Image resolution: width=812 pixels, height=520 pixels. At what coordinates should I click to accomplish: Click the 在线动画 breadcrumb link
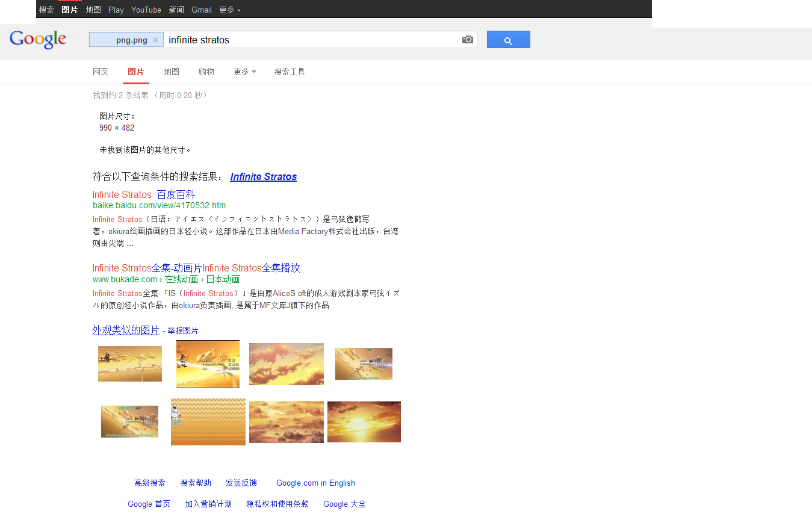(x=181, y=279)
